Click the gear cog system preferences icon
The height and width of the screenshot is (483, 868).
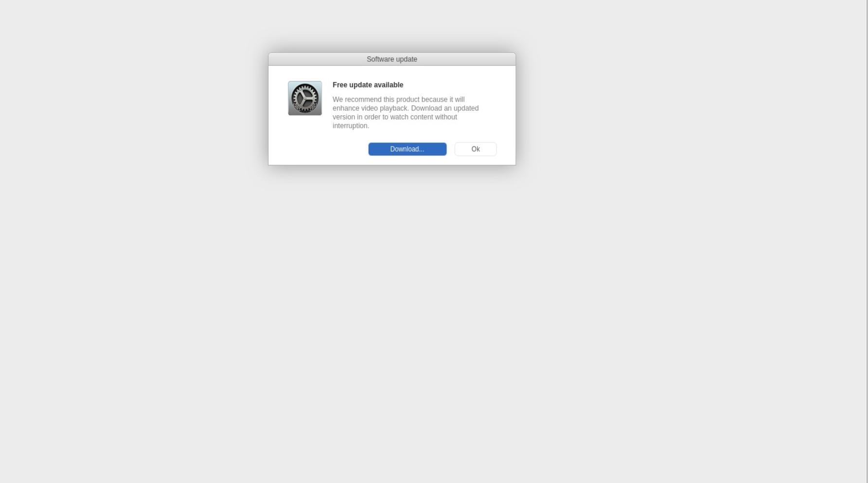[x=305, y=98]
